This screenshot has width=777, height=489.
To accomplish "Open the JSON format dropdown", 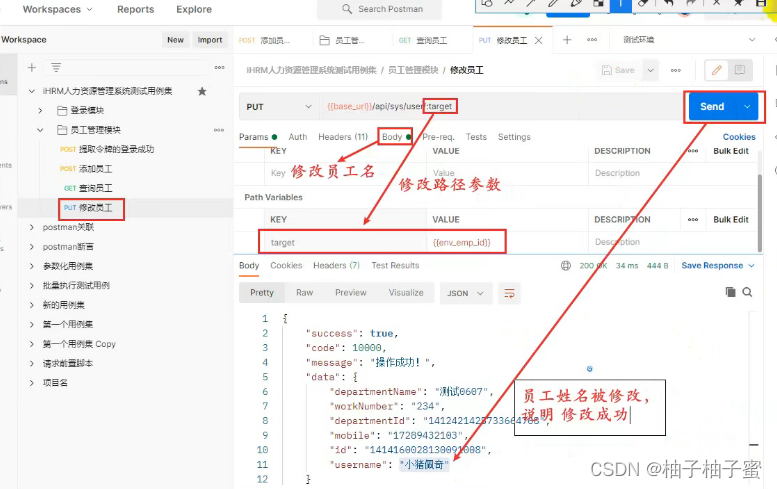I will pos(465,293).
